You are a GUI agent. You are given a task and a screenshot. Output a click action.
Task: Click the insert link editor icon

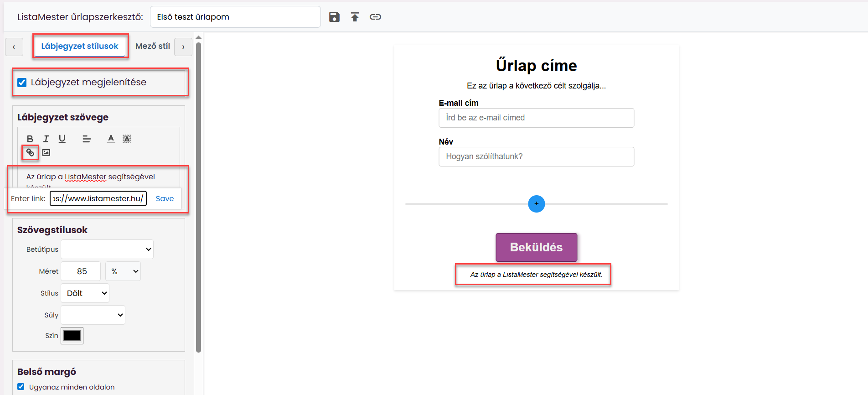(30, 152)
